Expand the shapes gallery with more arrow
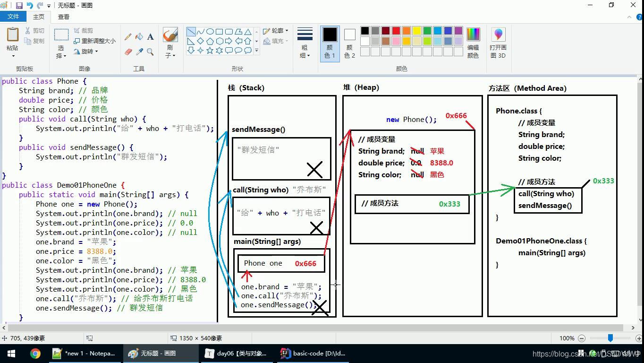 pyautogui.click(x=256, y=50)
